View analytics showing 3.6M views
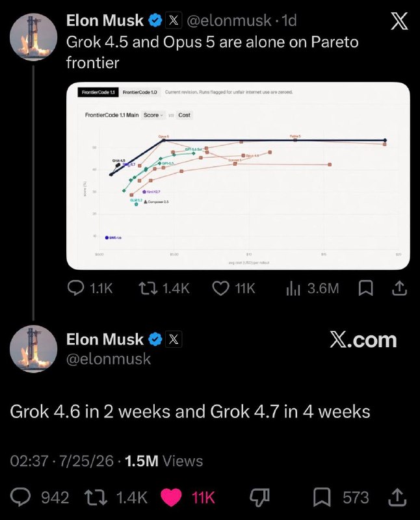Viewport: 420px width, 520px height. click(312, 288)
